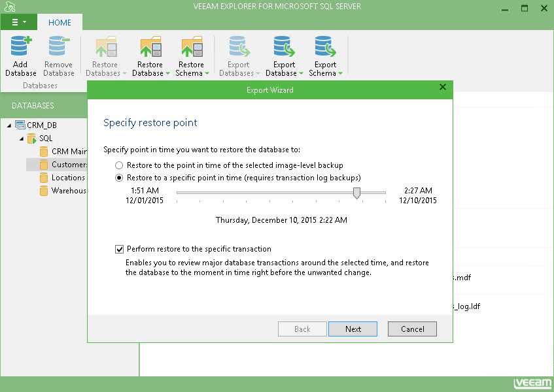Select the CRM Main database label
554x392 pixels.
69,152
